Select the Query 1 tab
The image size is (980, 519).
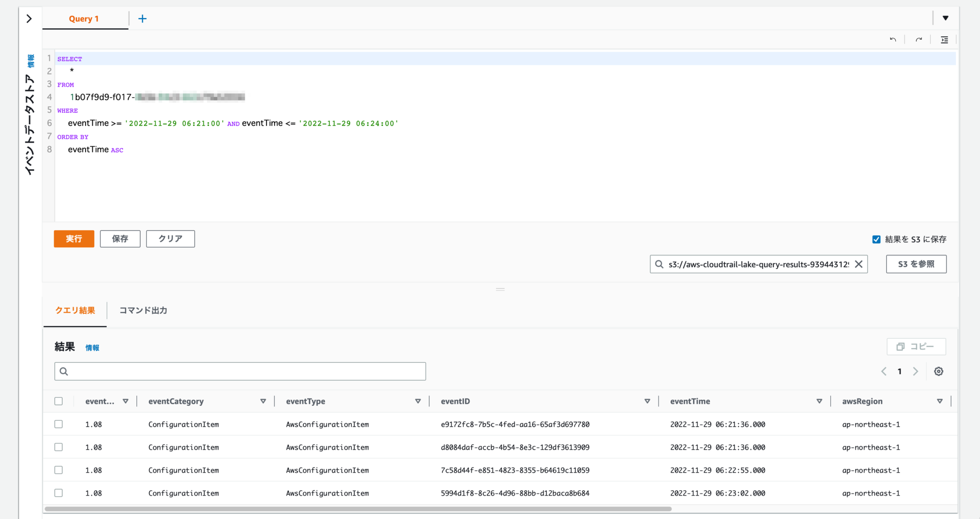pyautogui.click(x=84, y=18)
